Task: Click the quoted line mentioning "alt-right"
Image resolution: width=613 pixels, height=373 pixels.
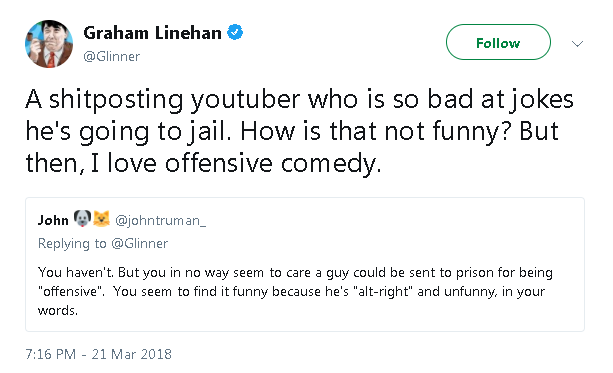Action: coord(291,292)
